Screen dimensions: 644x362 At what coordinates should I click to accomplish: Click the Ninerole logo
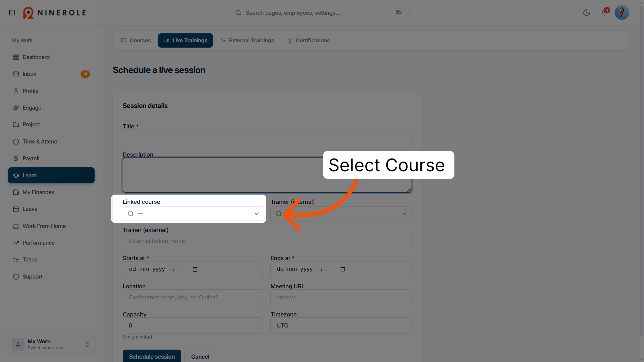tap(55, 13)
